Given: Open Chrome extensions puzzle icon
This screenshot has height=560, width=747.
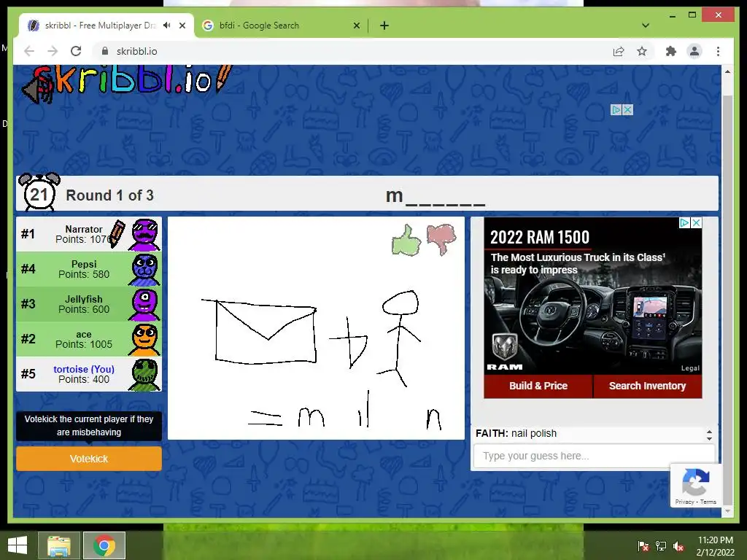Looking at the screenshot, I should [671, 51].
